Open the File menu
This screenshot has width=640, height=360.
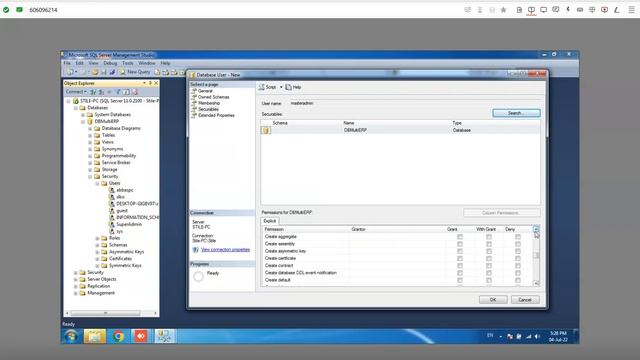[x=67, y=63]
